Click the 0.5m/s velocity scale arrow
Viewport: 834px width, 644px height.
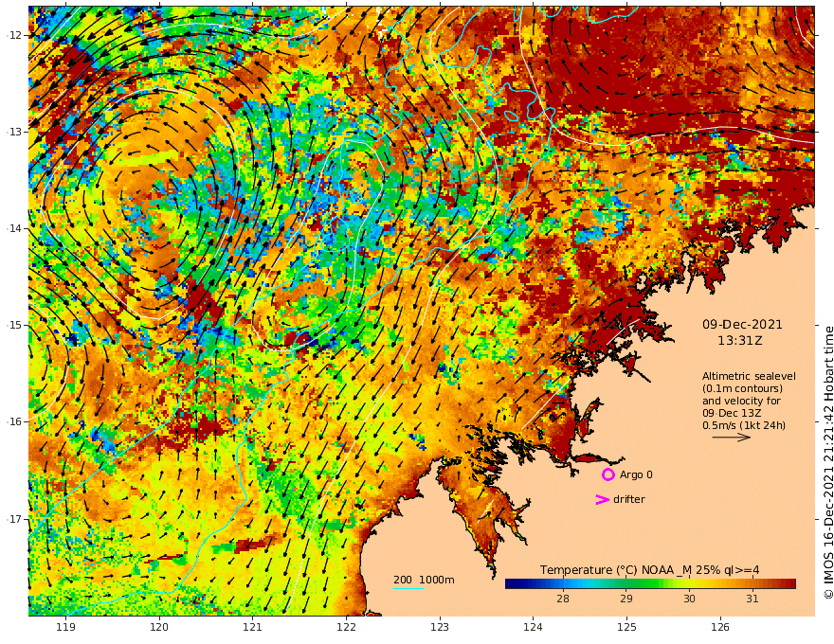(x=732, y=438)
